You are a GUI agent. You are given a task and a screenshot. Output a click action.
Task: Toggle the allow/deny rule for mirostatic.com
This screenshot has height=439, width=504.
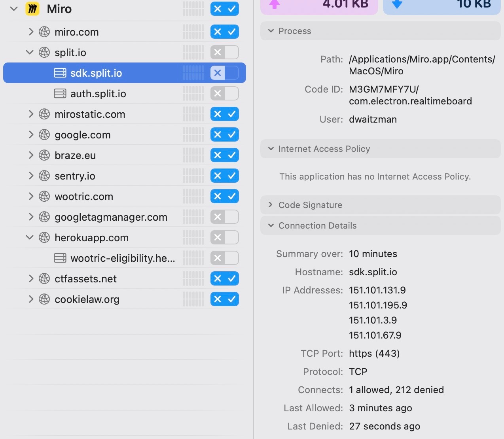225,114
